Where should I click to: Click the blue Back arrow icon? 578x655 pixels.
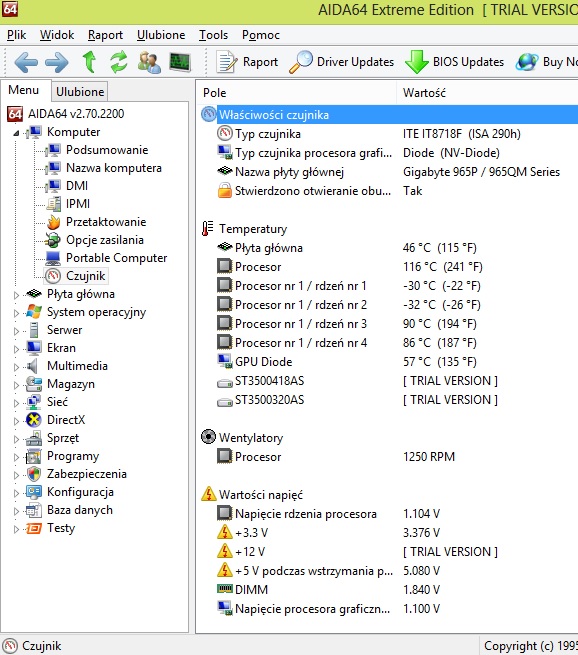25,62
